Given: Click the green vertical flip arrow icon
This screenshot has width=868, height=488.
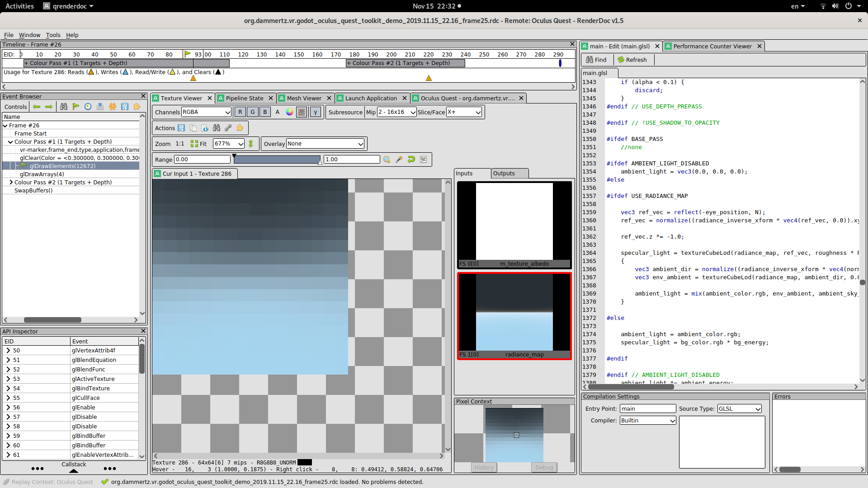Looking at the screenshot, I should click(251, 144).
